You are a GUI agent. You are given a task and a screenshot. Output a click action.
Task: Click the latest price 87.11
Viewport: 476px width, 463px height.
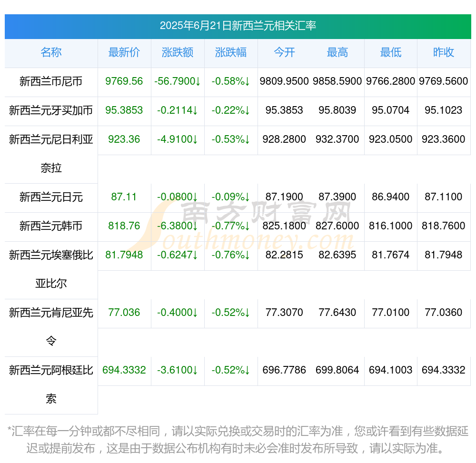[124, 197]
